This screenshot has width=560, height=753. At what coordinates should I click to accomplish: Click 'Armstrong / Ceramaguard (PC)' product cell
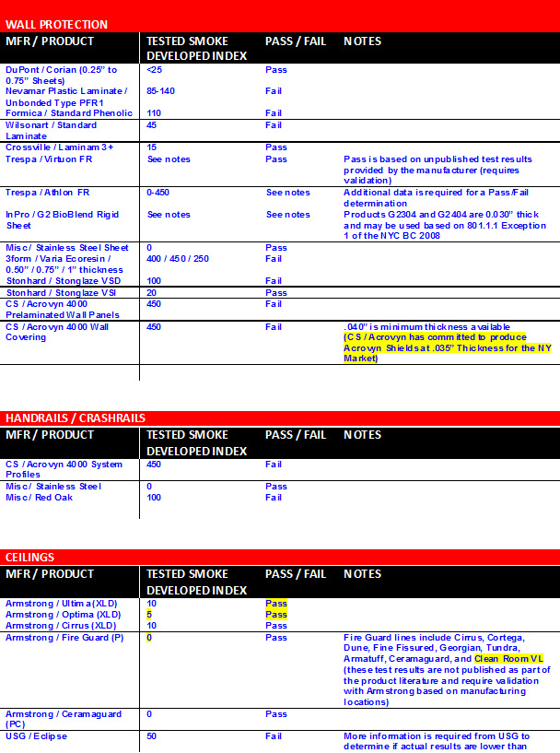pyautogui.click(x=64, y=720)
